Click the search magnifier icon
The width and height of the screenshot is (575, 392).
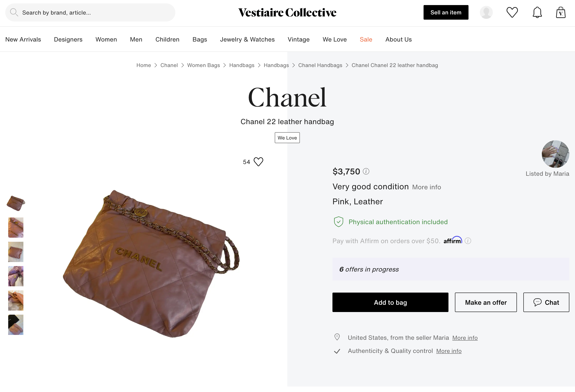[14, 12]
